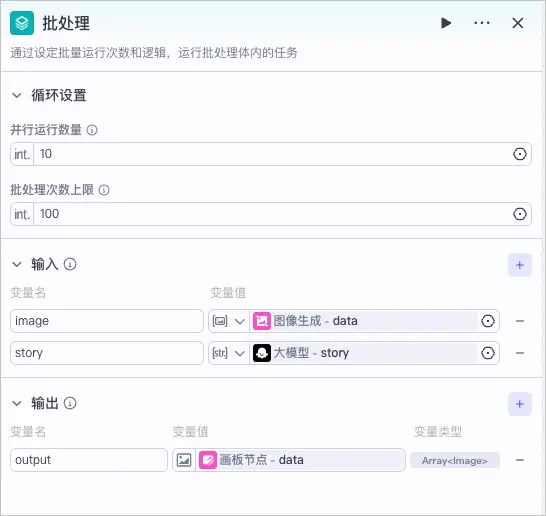Viewport: 546px width, 516px height.
Task: Open type dropdown for story variable
Action: pos(229,353)
